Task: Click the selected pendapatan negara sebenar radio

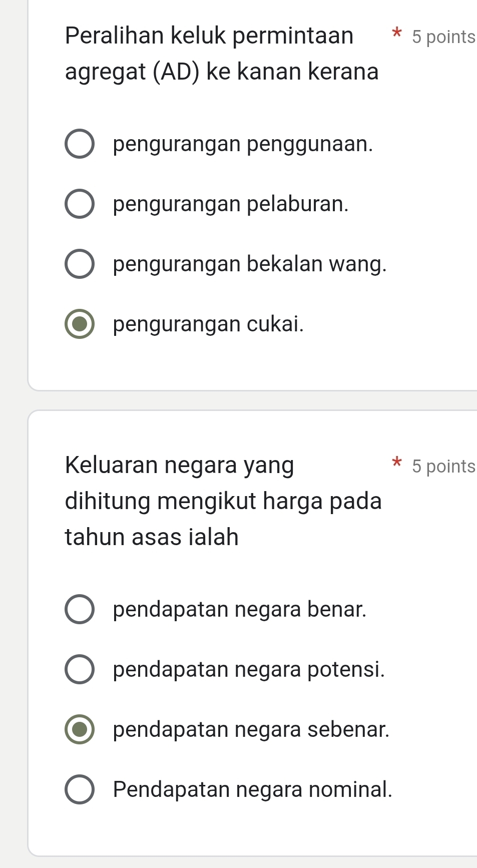Action: [x=80, y=729]
